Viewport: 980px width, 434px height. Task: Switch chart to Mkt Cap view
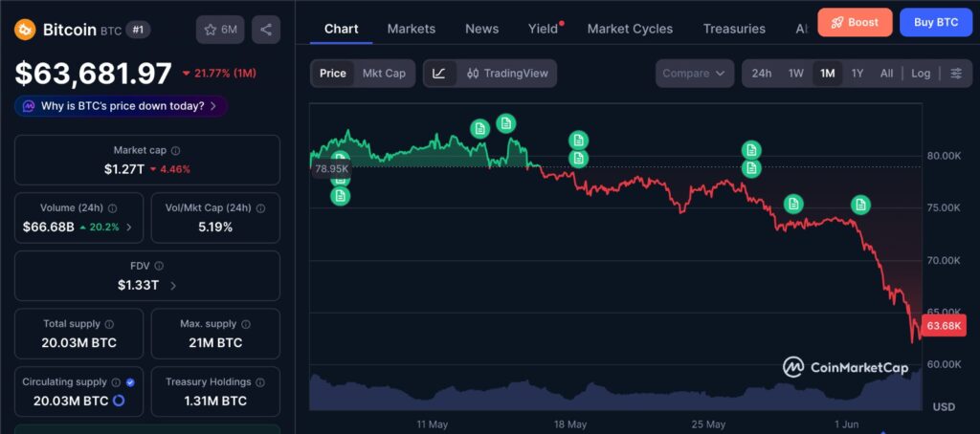[384, 74]
